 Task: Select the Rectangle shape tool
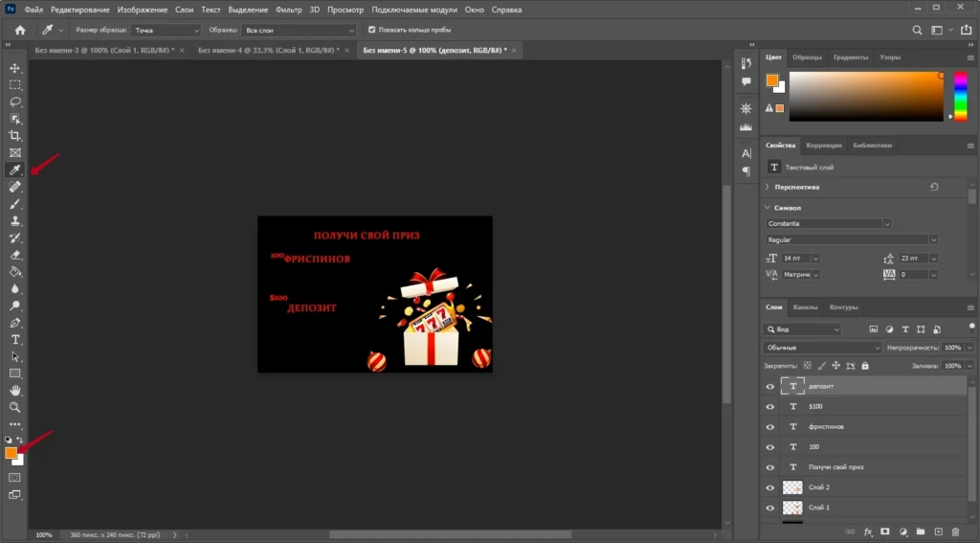pyautogui.click(x=15, y=373)
